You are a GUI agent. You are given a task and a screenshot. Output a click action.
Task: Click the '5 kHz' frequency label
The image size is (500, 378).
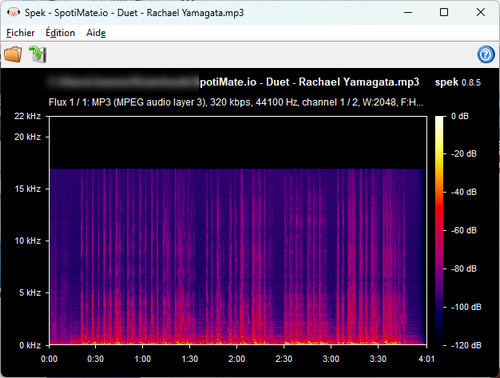click(30, 293)
